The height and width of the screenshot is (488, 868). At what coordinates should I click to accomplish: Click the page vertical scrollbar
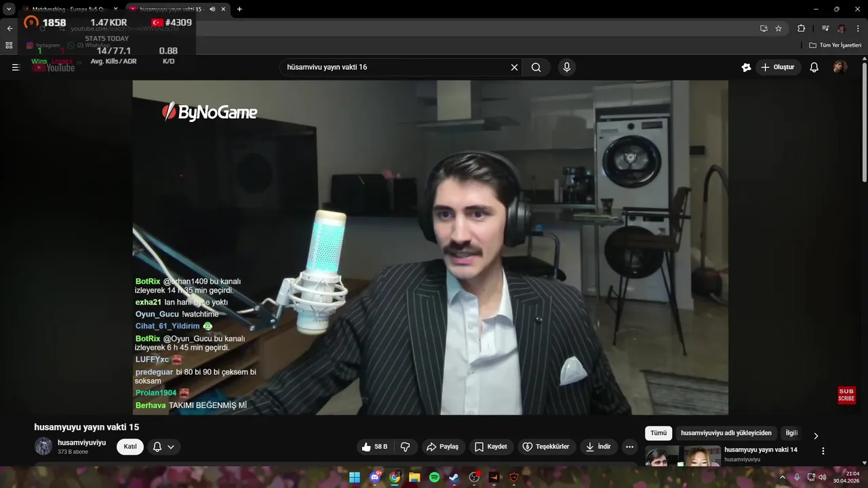[x=865, y=122]
